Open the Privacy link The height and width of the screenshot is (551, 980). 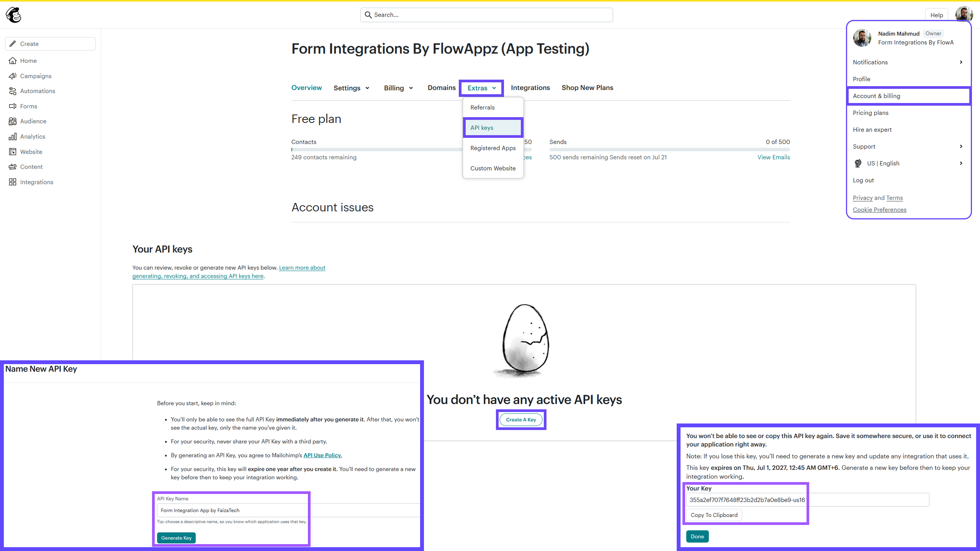coord(862,198)
